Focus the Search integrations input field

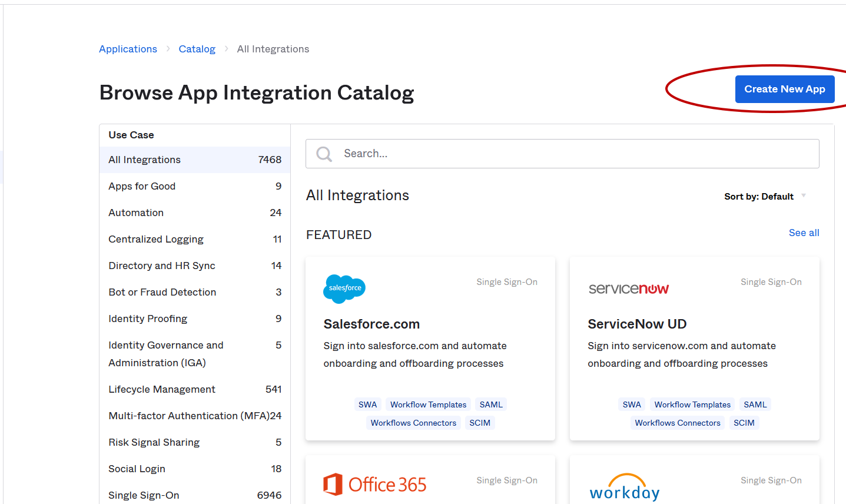coord(562,154)
